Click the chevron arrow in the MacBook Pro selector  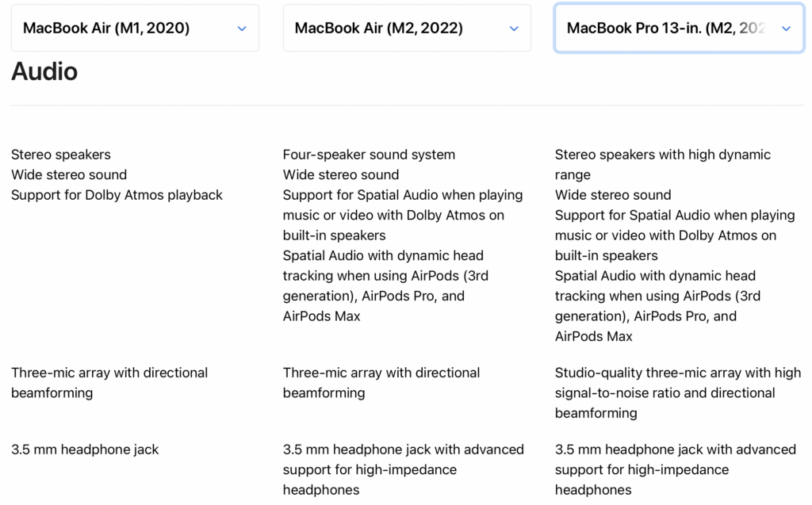click(x=786, y=29)
